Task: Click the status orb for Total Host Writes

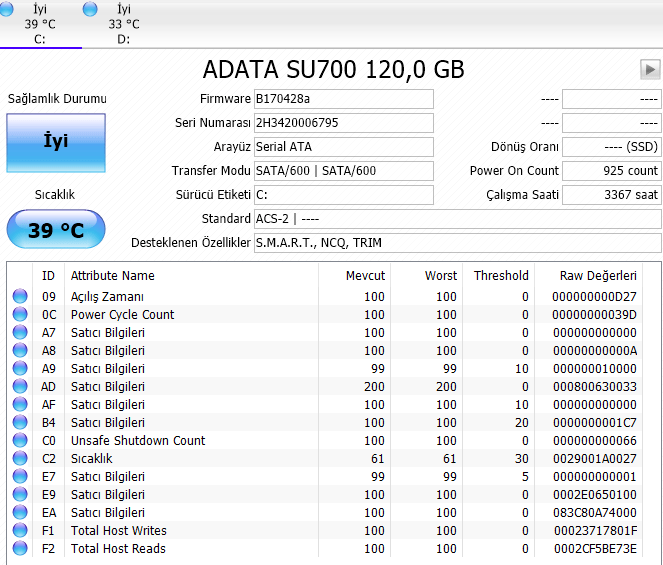Action: click(x=20, y=531)
